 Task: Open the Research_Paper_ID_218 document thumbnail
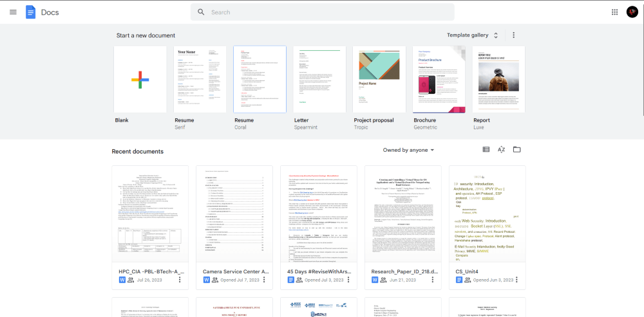tap(403, 213)
